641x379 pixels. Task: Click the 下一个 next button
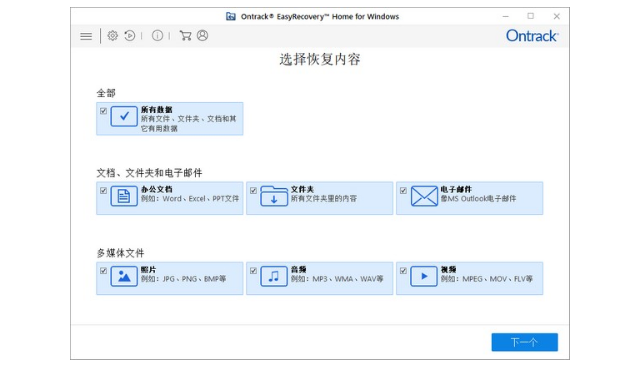[524, 342]
